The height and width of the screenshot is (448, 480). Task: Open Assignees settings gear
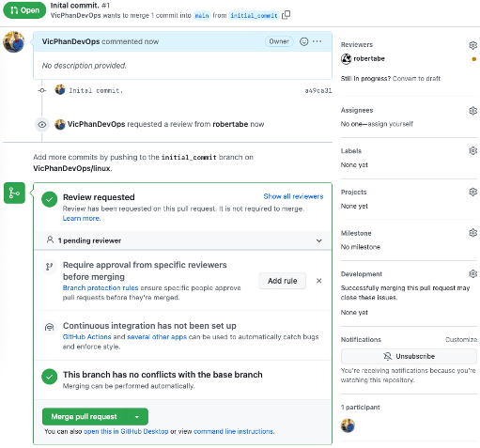[x=472, y=111]
